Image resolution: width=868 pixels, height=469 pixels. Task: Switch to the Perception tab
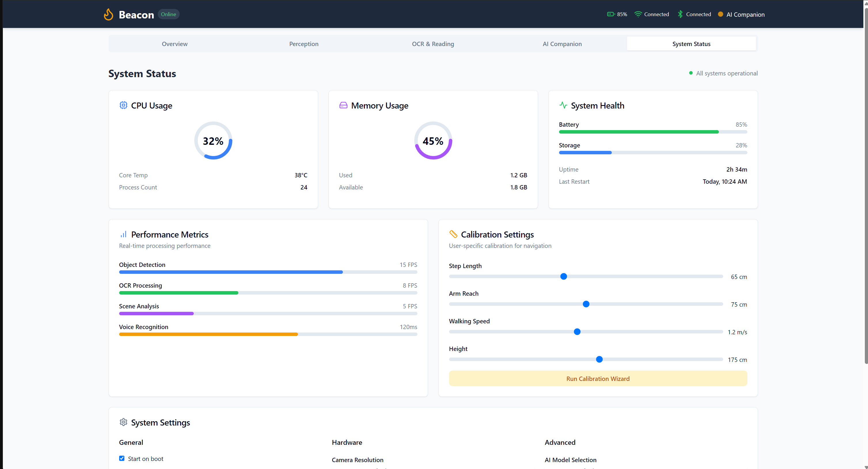click(304, 44)
